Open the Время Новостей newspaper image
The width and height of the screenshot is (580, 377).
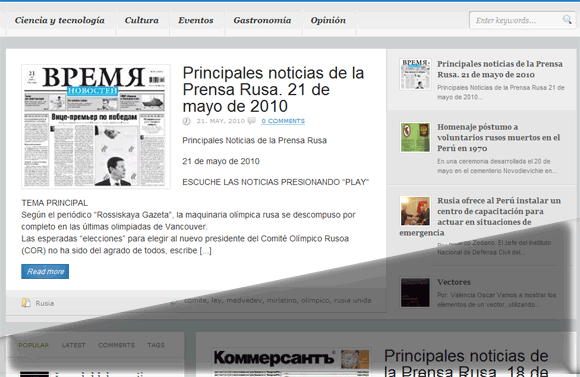(96, 127)
